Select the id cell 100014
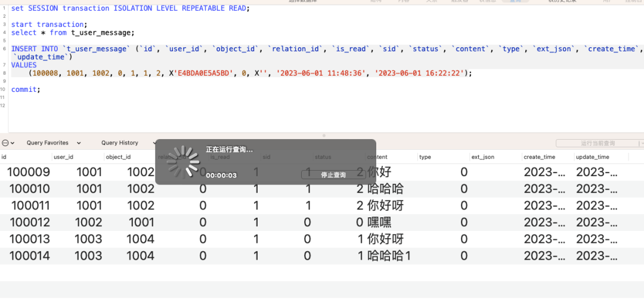The image size is (644, 299). [30, 255]
